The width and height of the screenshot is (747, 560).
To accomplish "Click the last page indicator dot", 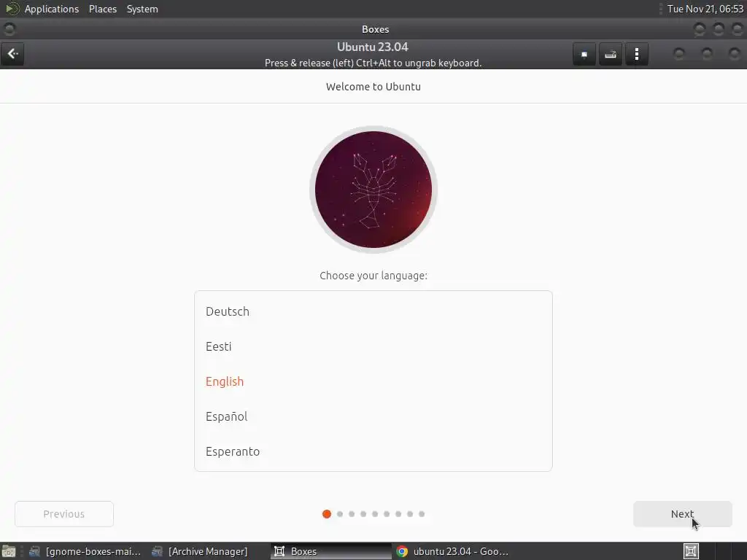I will (422, 514).
